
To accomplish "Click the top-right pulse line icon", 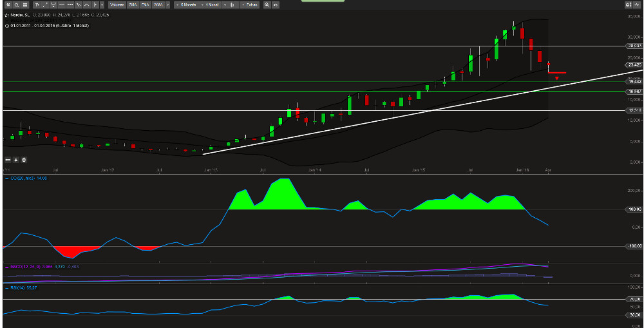I will point(637,5).
